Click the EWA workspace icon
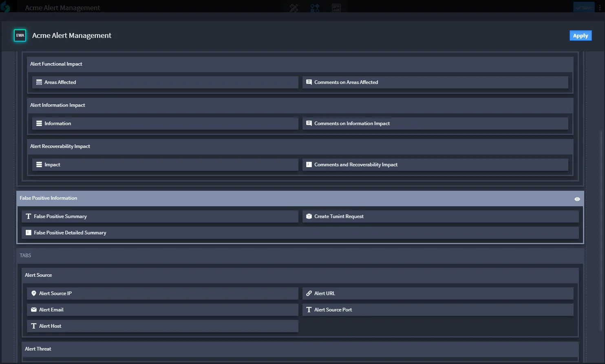Screen dimensions: 605x364 point(20,35)
